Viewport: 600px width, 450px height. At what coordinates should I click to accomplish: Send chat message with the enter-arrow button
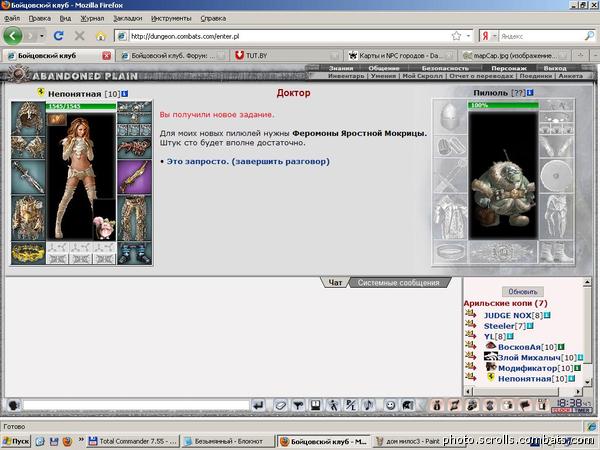click(x=259, y=405)
